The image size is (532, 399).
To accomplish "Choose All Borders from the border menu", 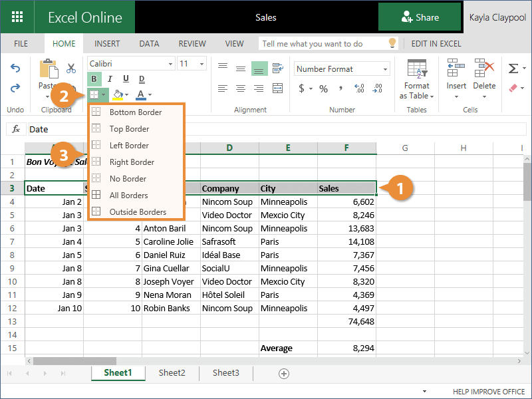I will coord(128,196).
